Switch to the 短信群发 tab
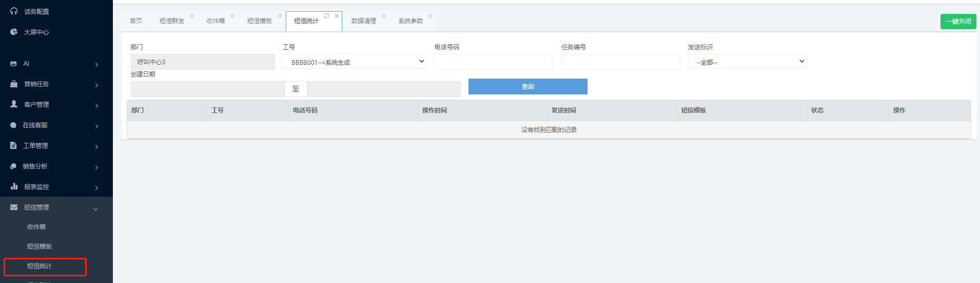The height and width of the screenshot is (283, 980). click(x=171, y=21)
